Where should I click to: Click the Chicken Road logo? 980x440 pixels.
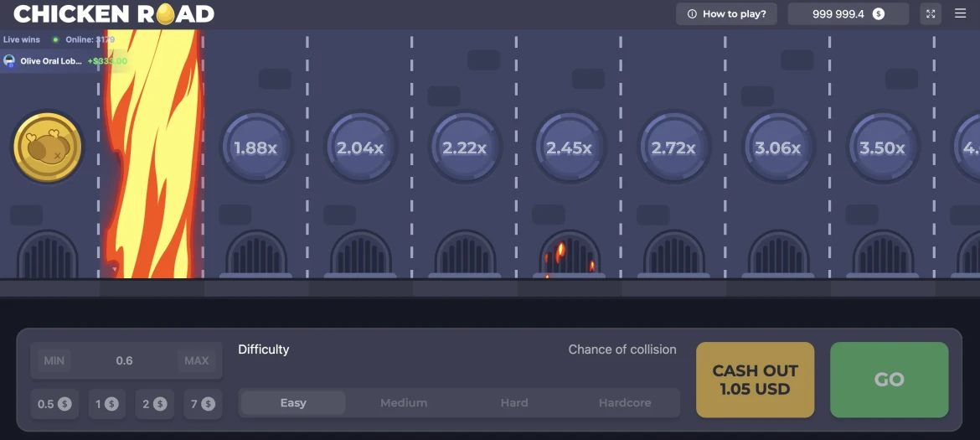click(x=114, y=13)
